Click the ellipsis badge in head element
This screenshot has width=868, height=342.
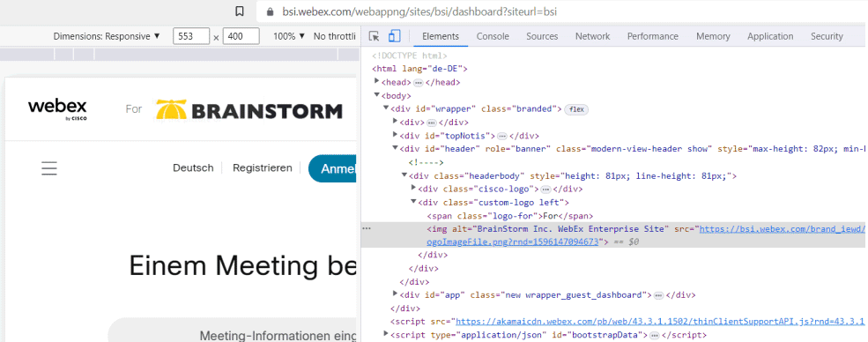pos(419,83)
